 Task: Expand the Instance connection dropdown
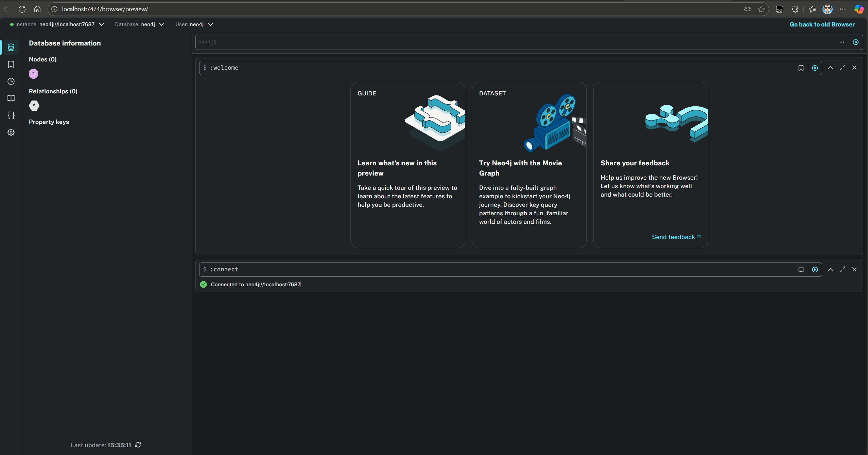click(101, 24)
